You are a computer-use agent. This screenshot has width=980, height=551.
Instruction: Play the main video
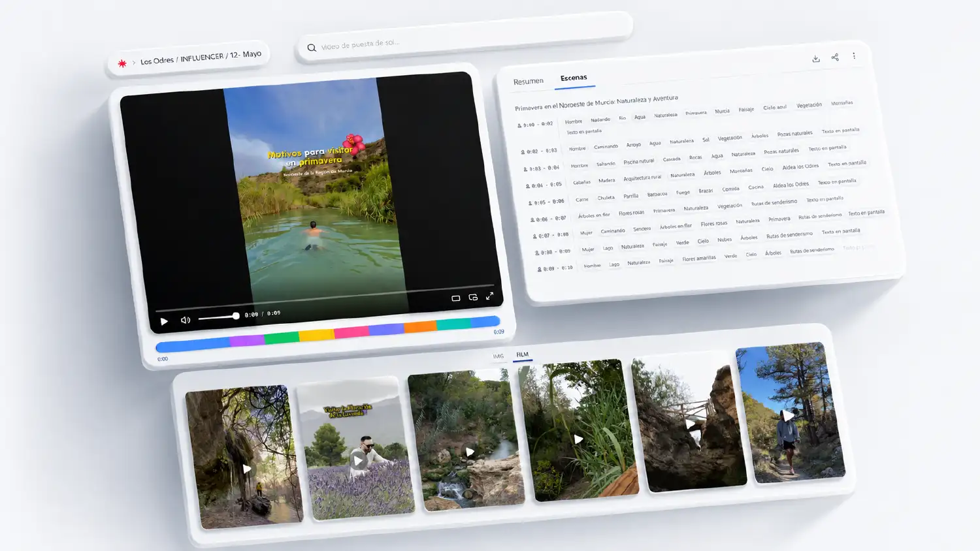(164, 321)
